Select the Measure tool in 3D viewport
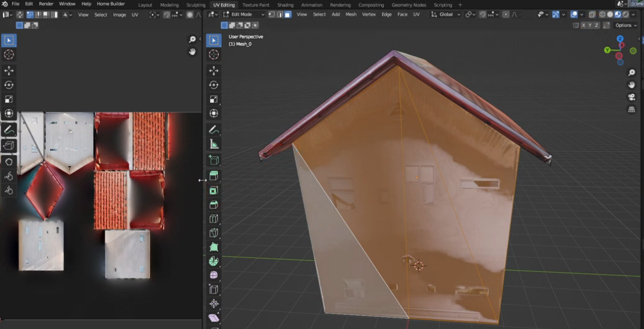Image resolution: width=644 pixels, height=329 pixels. [x=214, y=144]
